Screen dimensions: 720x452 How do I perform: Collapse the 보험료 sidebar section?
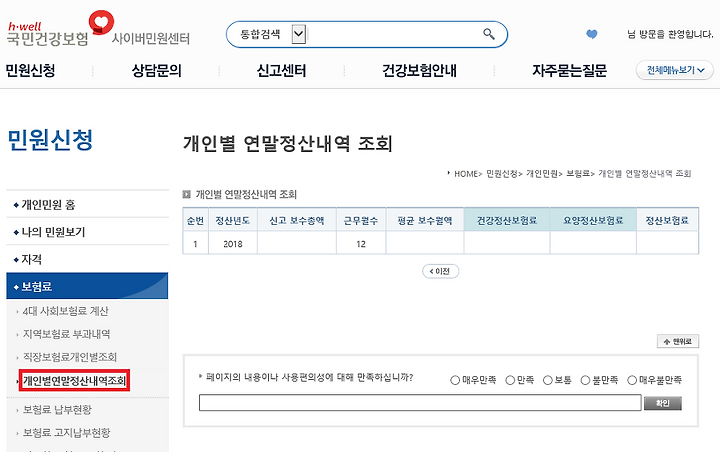[x=87, y=286]
